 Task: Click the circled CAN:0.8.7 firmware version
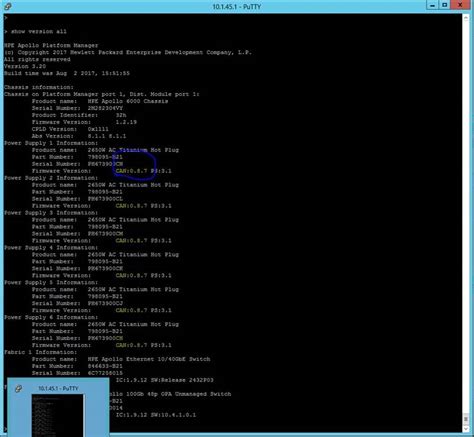pyautogui.click(x=131, y=171)
